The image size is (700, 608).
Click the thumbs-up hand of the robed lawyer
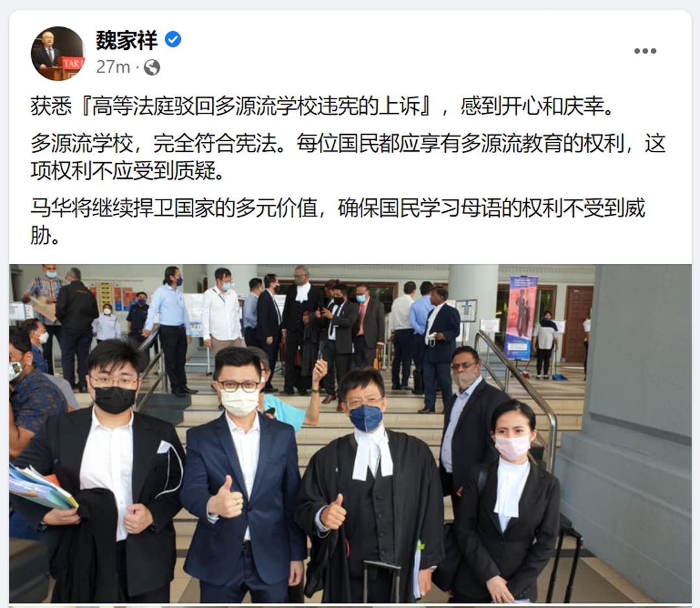[334, 512]
